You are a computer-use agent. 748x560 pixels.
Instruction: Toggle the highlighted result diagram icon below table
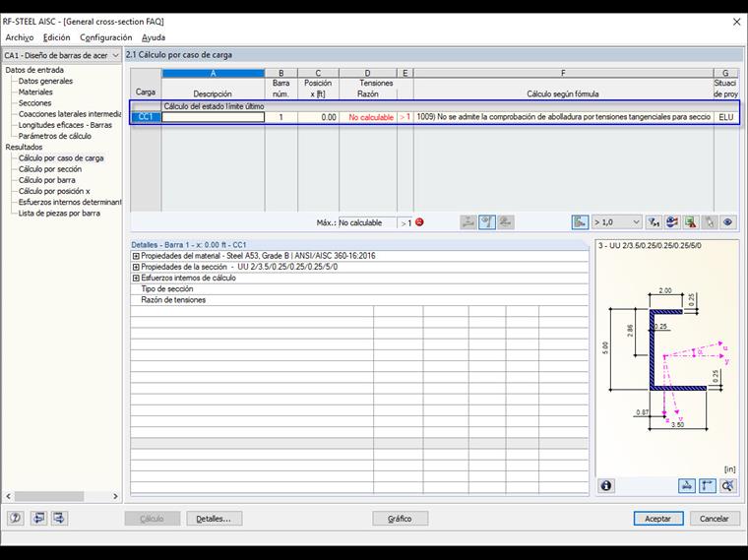point(487,222)
